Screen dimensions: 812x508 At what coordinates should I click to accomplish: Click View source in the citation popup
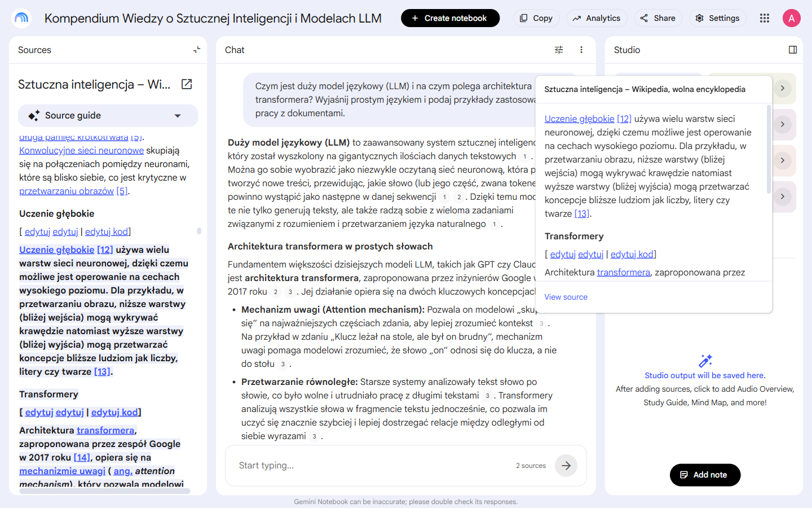coord(566,297)
